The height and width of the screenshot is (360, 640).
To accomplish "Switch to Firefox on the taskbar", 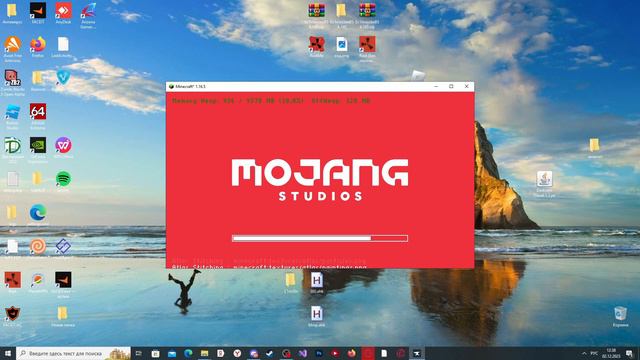I will tap(351, 353).
